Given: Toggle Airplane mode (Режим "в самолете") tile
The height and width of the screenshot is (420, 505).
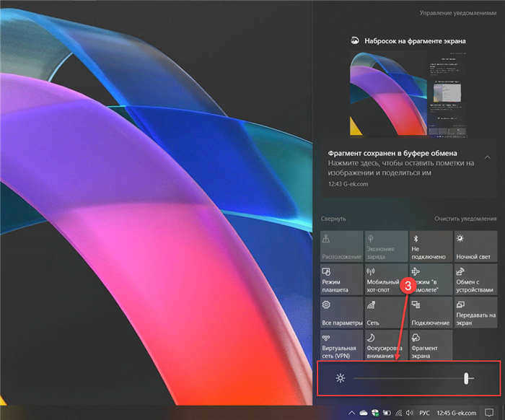Looking at the screenshot, I should pos(431,279).
